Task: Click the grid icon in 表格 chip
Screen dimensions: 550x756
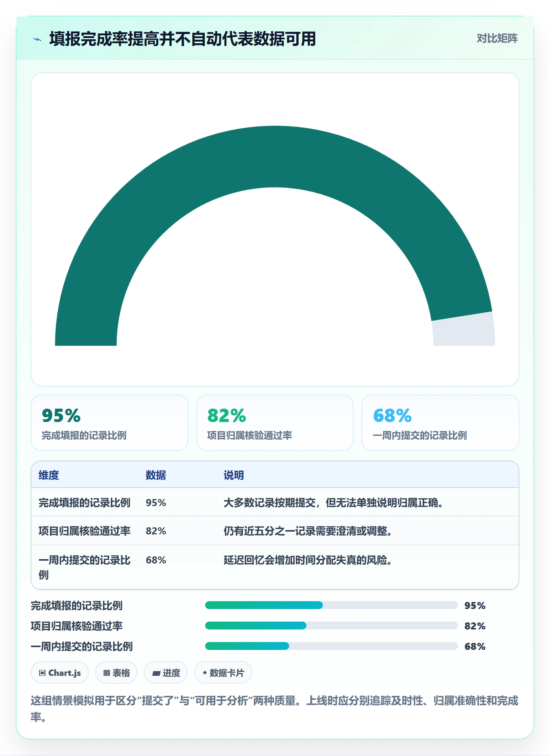Action: point(106,673)
